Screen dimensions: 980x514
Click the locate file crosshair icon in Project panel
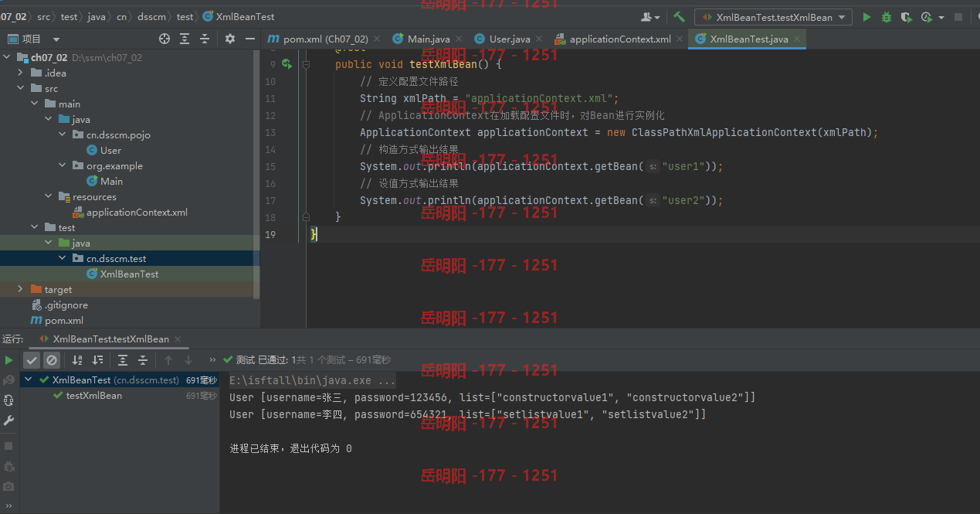(x=164, y=39)
